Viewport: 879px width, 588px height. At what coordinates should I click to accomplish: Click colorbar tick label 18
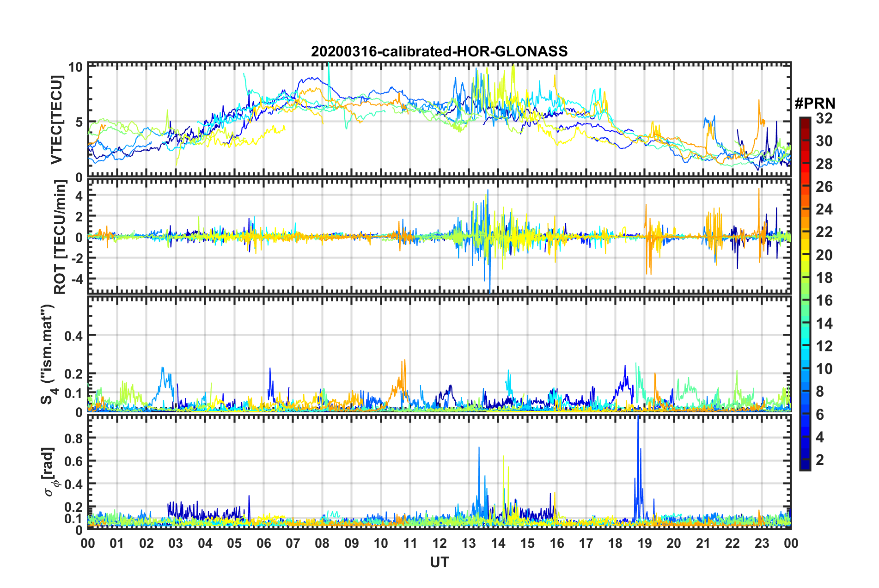pos(824,278)
